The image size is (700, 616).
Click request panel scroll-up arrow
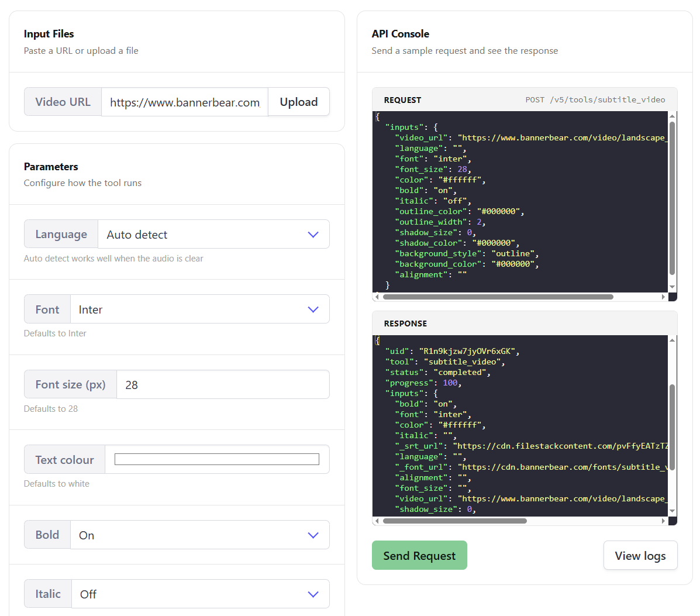[x=672, y=116]
